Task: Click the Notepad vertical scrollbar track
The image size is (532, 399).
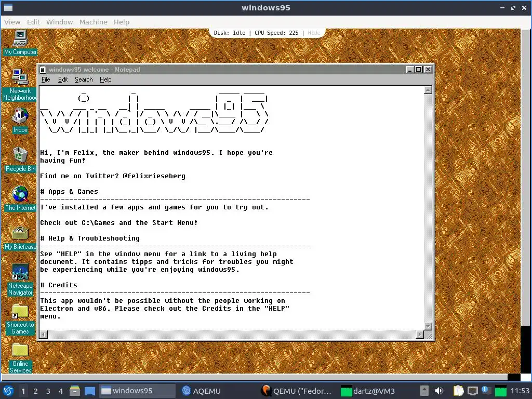Action: tap(428, 208)
